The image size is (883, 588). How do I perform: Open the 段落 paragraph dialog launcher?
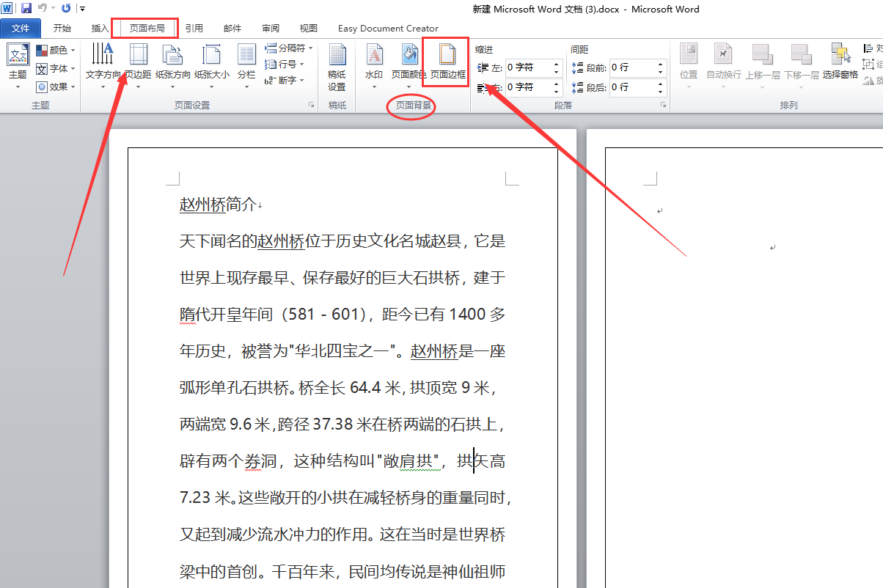pos(663,106)
